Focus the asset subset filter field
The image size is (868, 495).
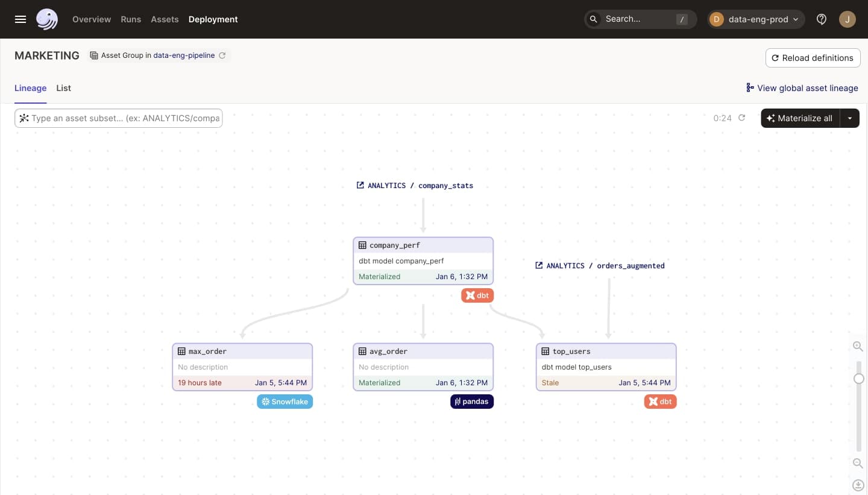tap(125, 118)
